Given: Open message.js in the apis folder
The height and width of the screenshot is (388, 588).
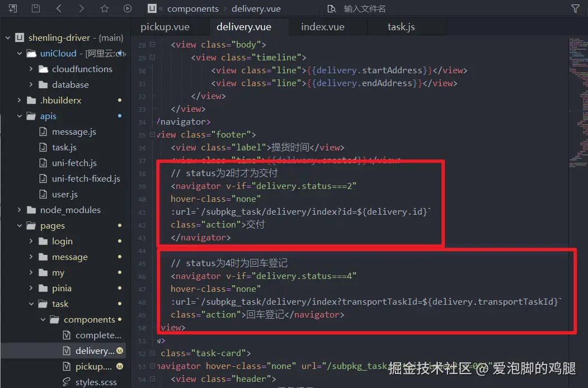Looking at the screenshot, I should 74,132.
